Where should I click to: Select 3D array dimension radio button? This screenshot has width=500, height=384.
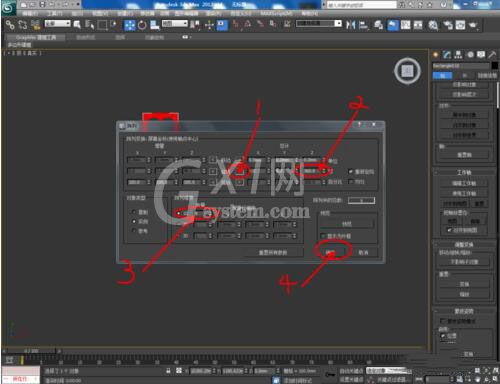(x=179, y=236)
